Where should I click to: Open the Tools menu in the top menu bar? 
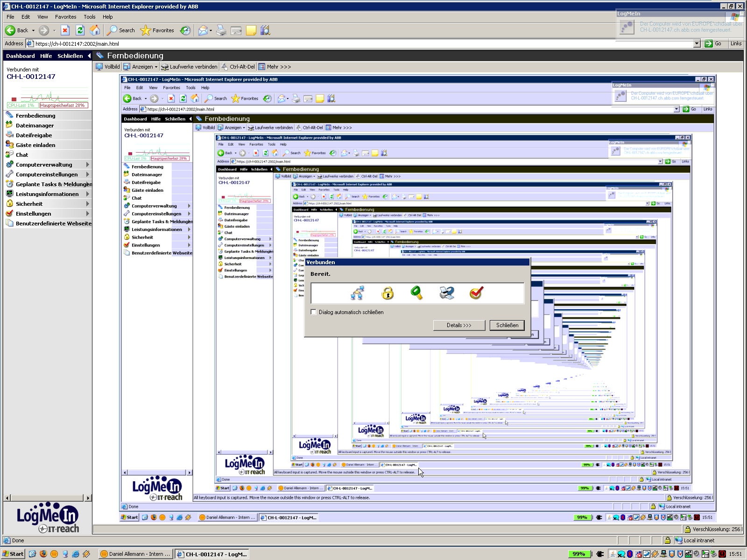[x=89, y=17]
